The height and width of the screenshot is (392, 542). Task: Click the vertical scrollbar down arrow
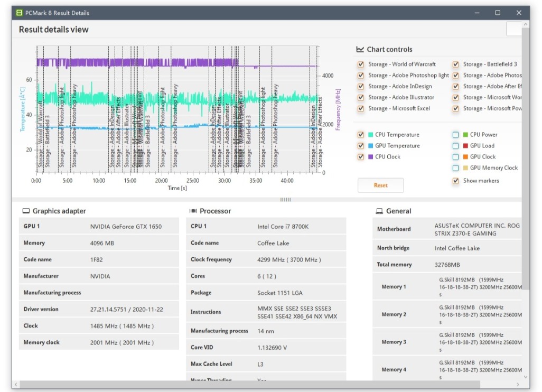coord(525,377)
